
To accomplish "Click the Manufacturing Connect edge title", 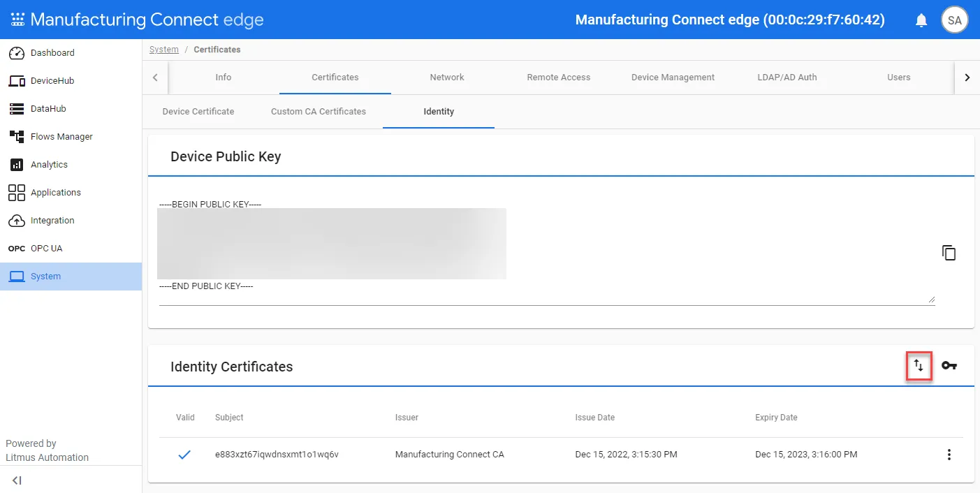I will (147, 20).
